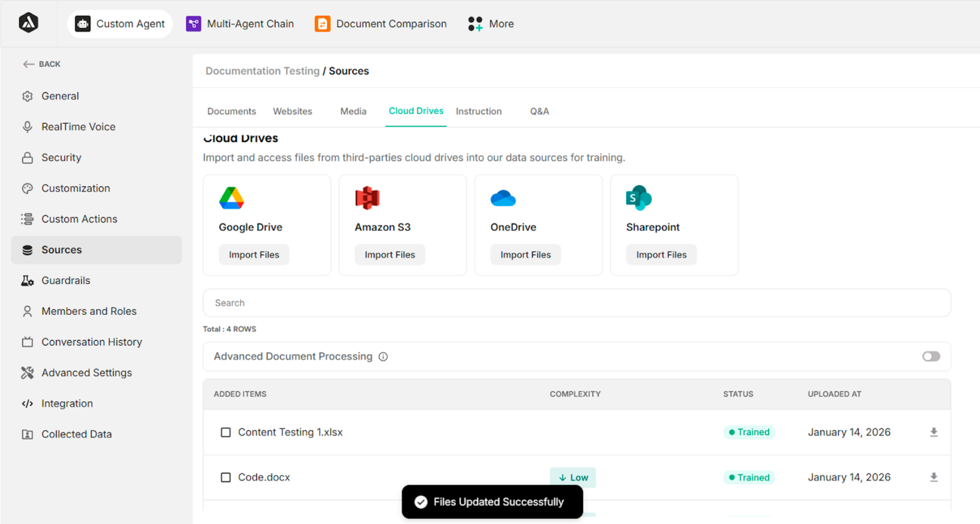Download the Code.docx file
Image resolution: width=980 pixels, height=524 pixels.
[x=933, y=477]
